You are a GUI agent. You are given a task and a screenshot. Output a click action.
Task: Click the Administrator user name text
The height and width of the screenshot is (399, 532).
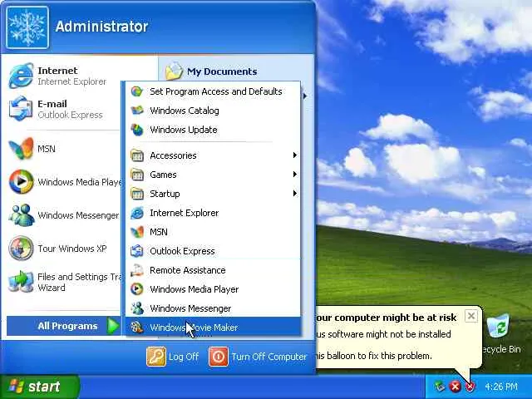click(x=101, y=27)
